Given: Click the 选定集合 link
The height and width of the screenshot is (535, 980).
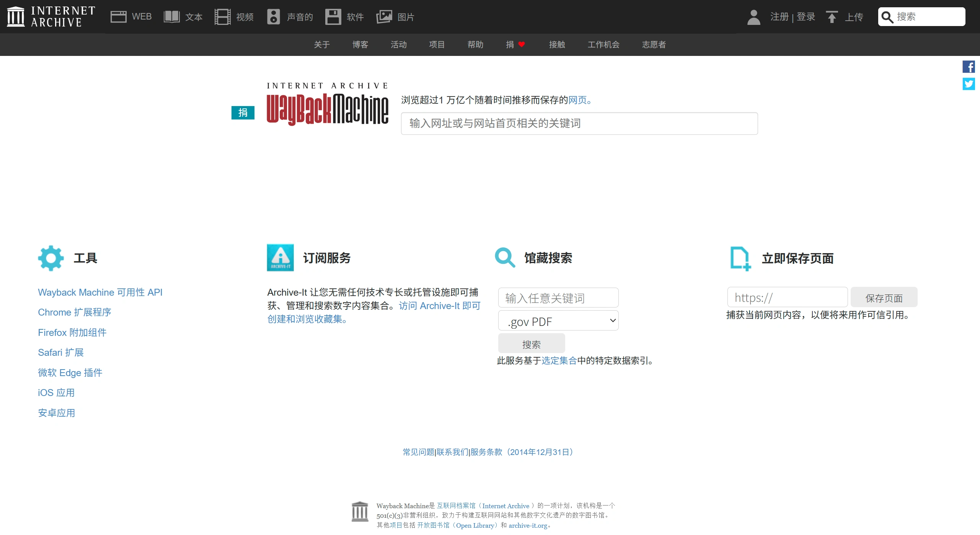Looking at the screenshot, I should 559,360.
